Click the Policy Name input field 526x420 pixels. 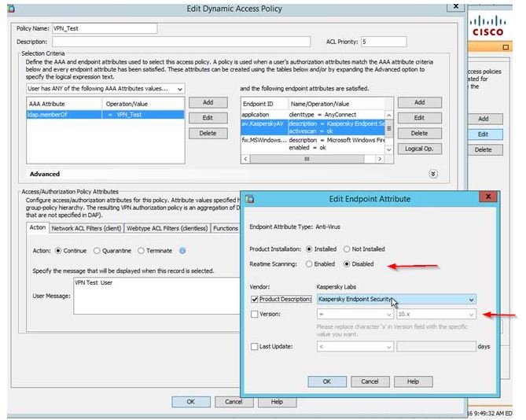105,28
